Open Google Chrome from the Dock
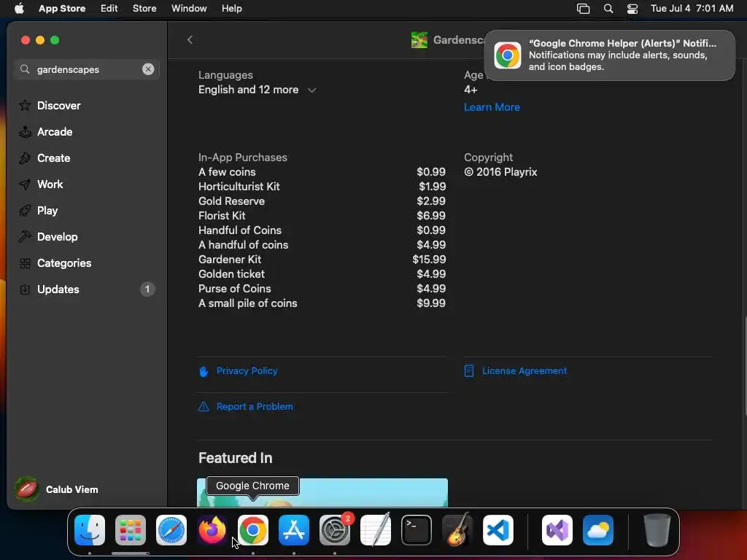Viewport: 747px width, 560px height. pos(253,530)
